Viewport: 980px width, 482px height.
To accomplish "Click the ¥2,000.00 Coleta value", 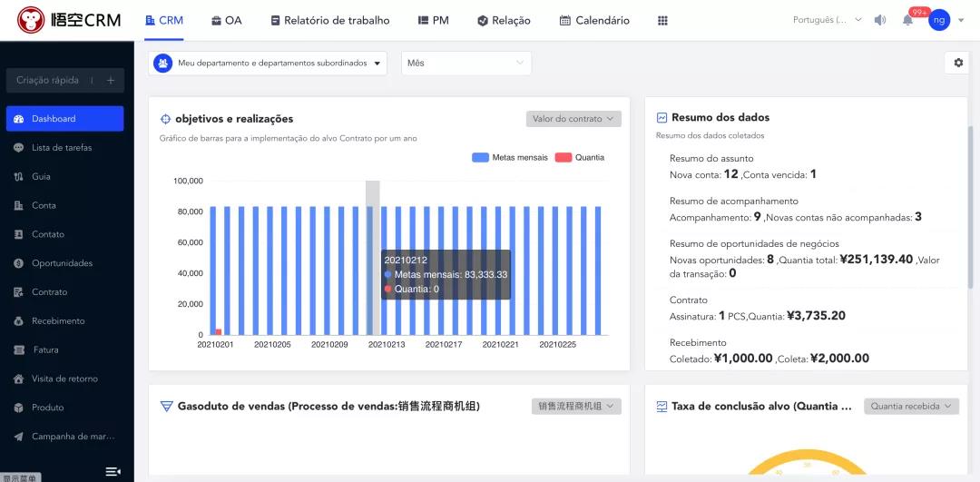I will click(x=839, y=359).
